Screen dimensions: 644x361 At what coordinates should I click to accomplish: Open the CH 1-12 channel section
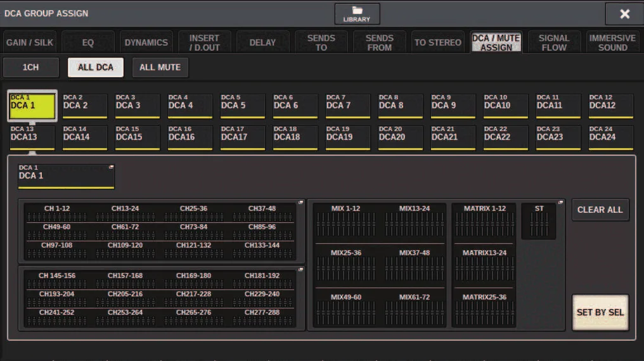pos(57,213)
